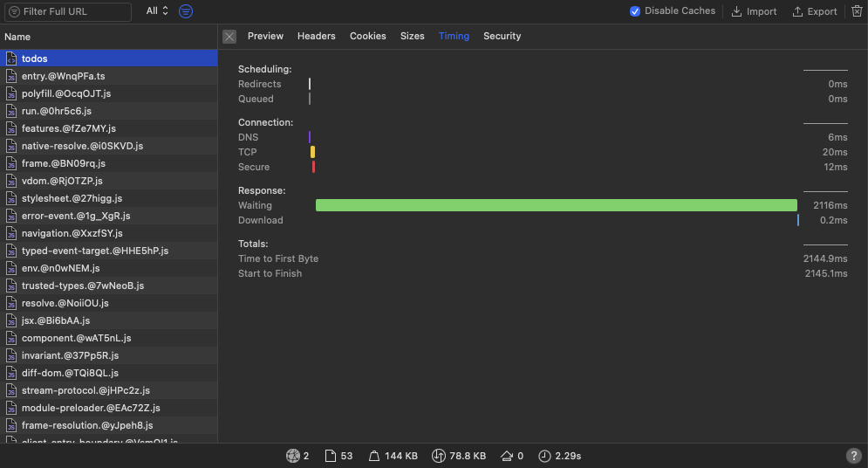Select jsx.@Bi6bAA.js request

[x=108, y=320]
